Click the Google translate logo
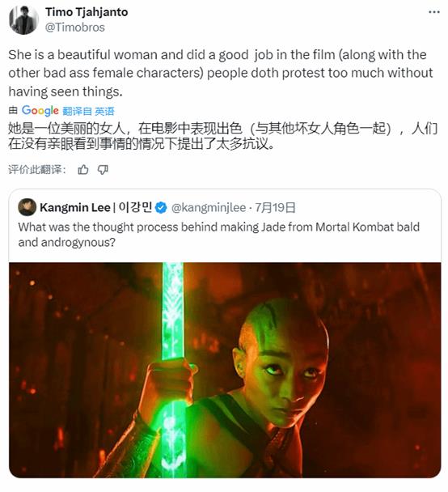 [40, 110]
